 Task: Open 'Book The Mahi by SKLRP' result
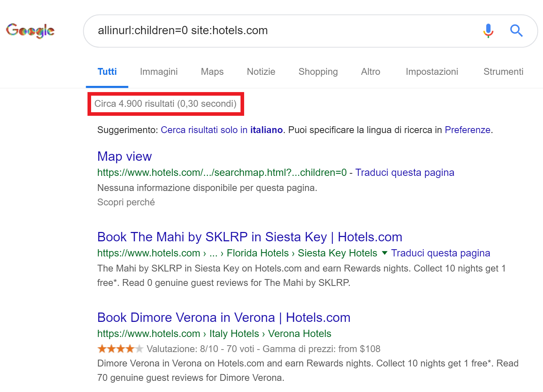(250, 237)
